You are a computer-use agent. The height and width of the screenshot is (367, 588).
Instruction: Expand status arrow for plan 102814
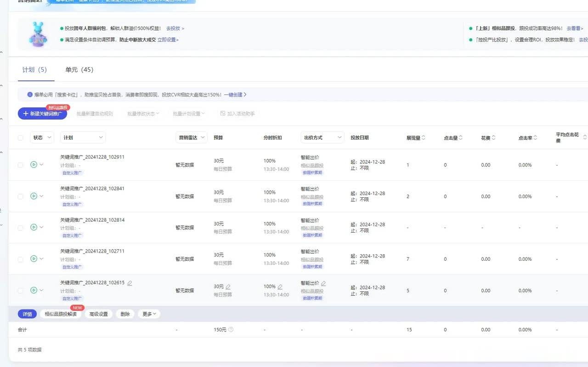41,228
